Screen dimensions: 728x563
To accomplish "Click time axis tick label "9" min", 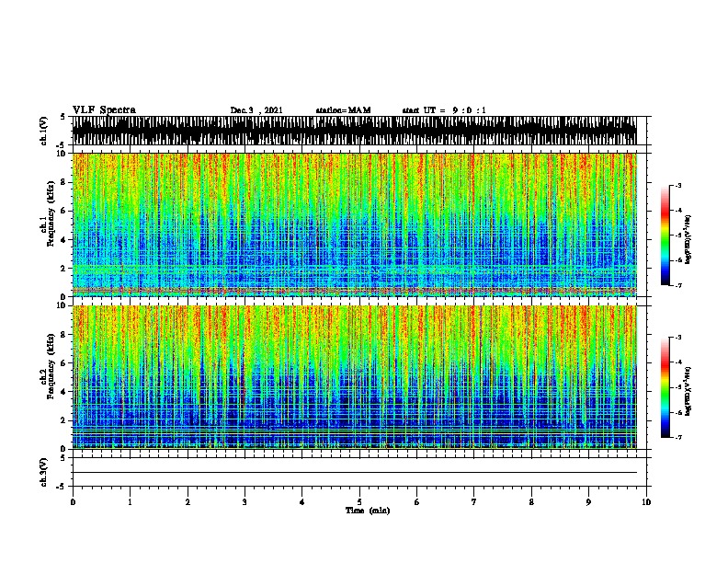I will [588, 502].
